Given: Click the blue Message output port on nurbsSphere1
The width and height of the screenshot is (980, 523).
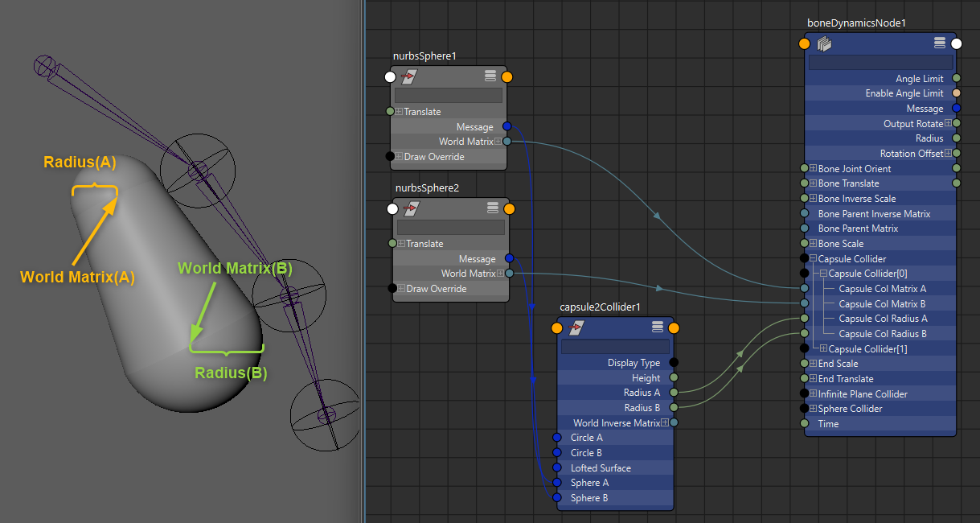Looking at the screenshot, I should [507, 126].
